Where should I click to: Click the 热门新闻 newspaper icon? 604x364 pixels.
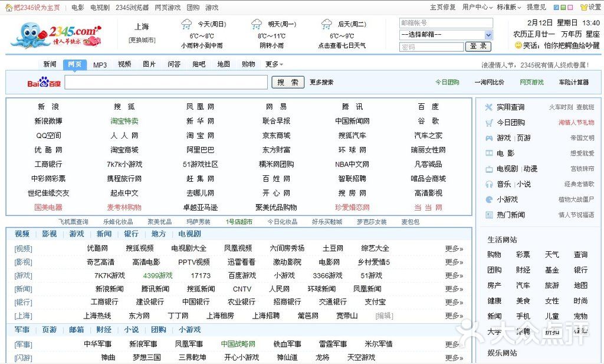click(x=489, y=215)
